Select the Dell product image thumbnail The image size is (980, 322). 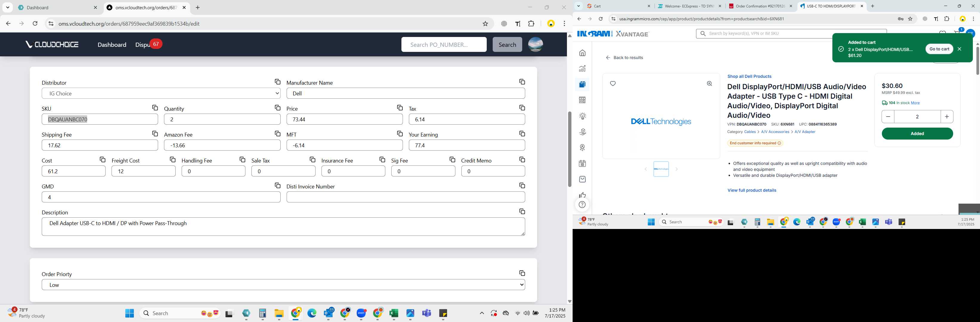click(661, 169)
